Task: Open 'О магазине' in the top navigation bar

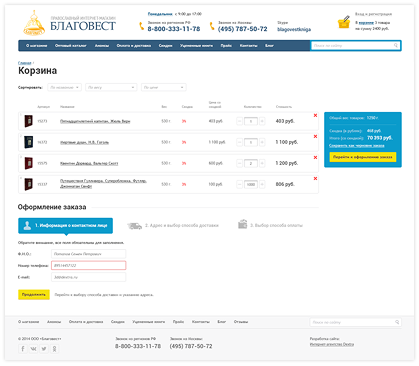Action: coord(36,46)
